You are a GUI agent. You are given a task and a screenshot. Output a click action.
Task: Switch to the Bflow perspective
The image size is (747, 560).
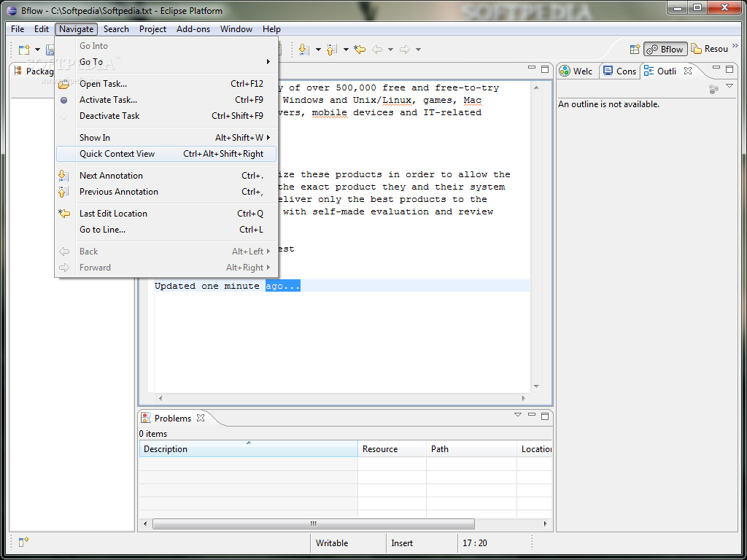[x=665, y=49]
